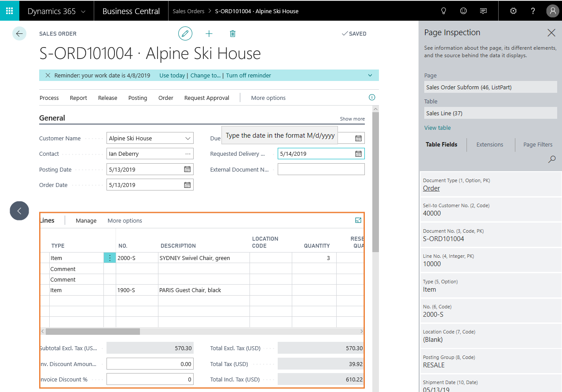Click the plus icon to create new order

(x=209, y=34)
